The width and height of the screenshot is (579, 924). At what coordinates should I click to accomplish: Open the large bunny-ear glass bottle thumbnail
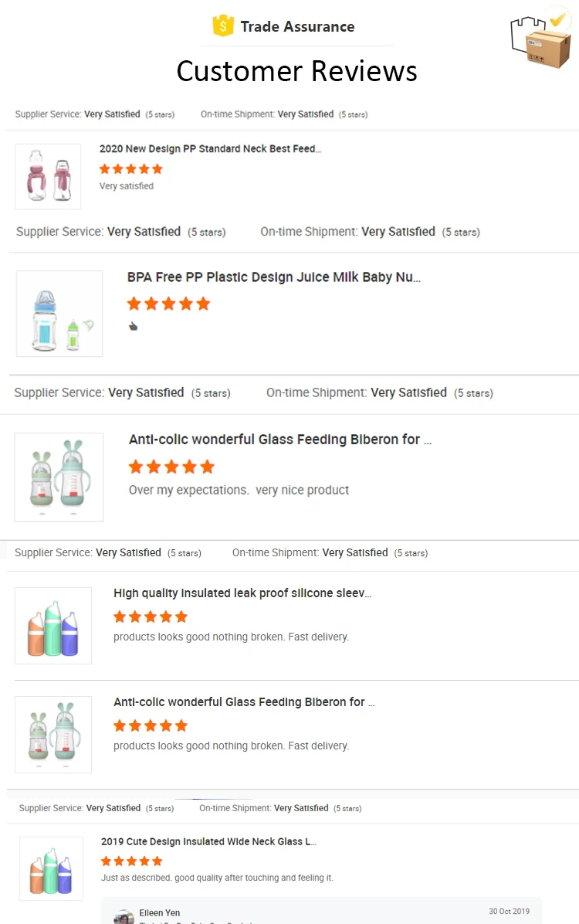(x=59, y=477)
